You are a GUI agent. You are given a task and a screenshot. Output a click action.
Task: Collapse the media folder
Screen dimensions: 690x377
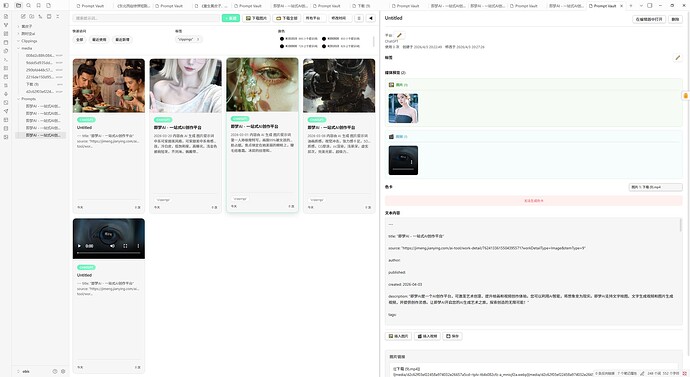click(26, 48)
